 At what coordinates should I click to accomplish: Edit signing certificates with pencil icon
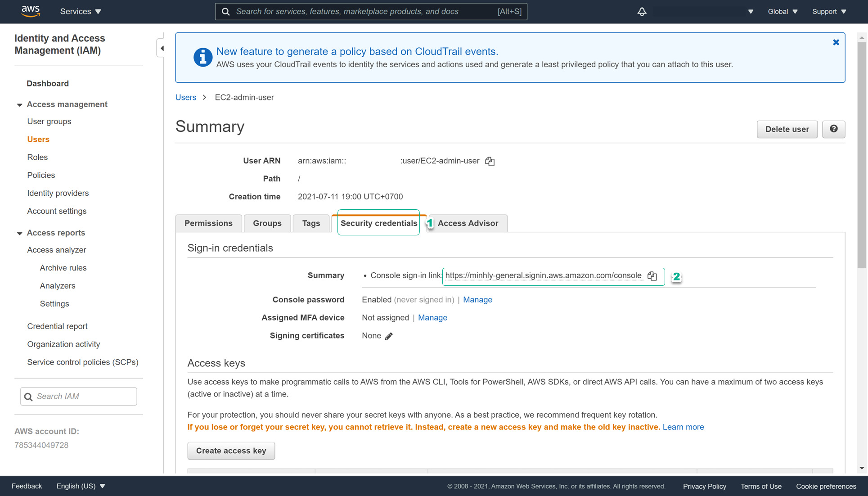point(389,336)
